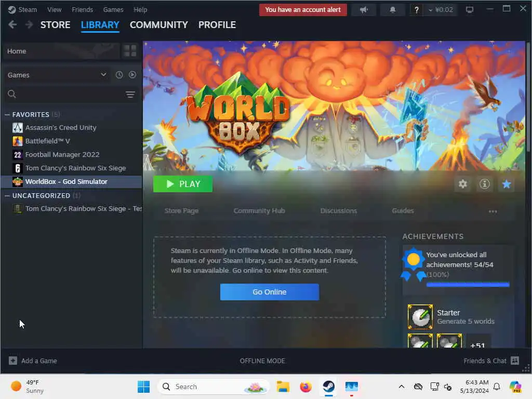This screenshot has width=532, height=399.
Task: Open the Friends & Chat grid icon
Action: click(515, 361)
